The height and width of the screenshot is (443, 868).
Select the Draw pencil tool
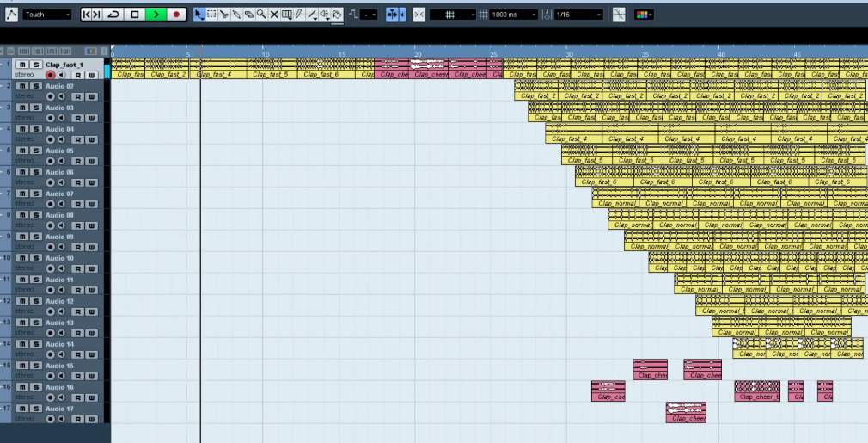298,15
